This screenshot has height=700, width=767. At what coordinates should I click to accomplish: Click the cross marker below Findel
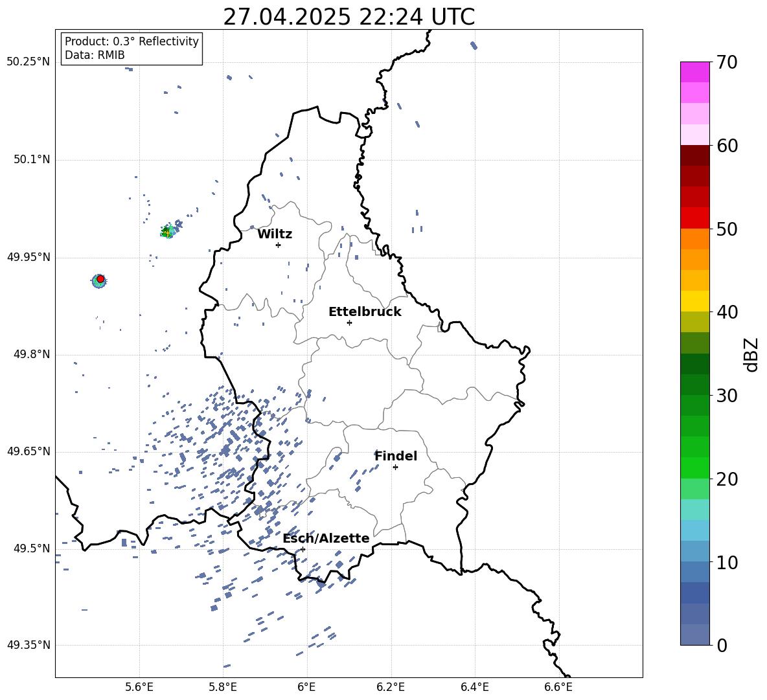[x=395, y=468]
